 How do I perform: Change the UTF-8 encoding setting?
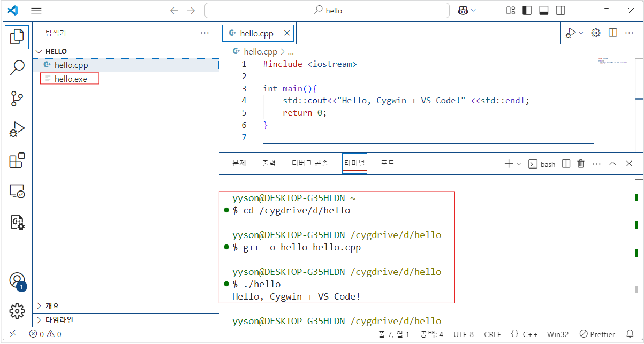(464, 334)
